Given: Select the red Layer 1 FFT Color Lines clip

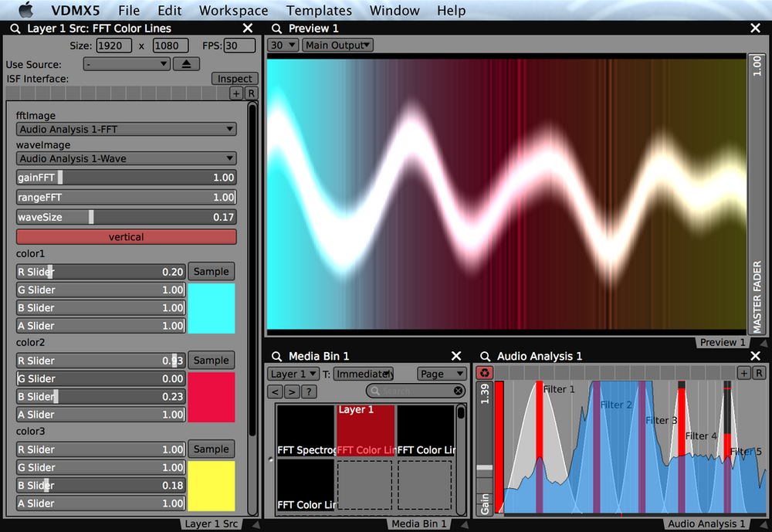Looking at the screenshot, I should pos(366,431).
